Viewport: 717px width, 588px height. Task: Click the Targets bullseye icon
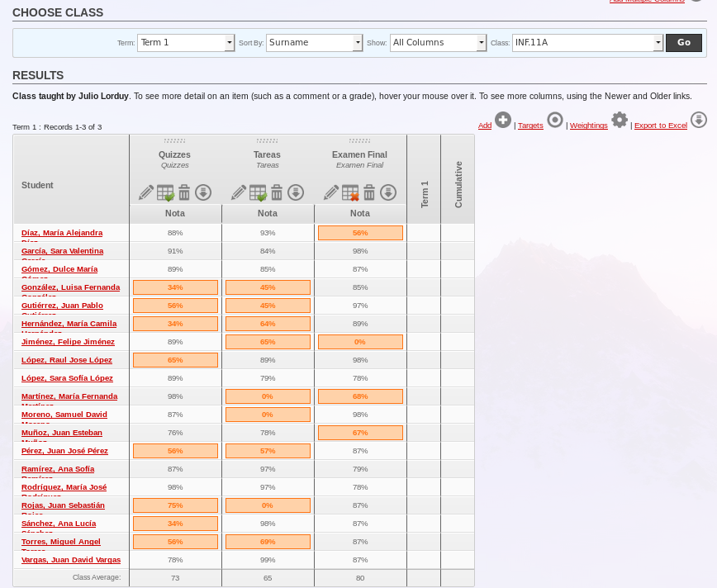(x=555, y=121)
